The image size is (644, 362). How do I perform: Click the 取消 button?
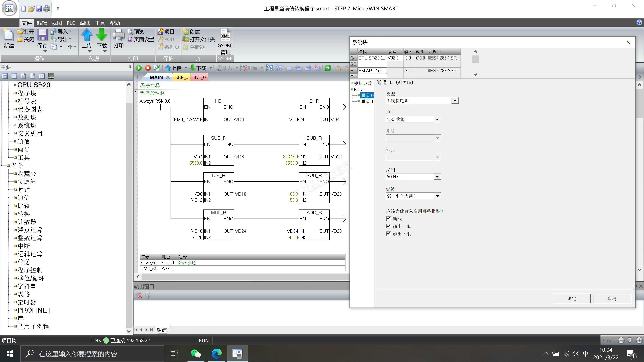click(611, 298)
